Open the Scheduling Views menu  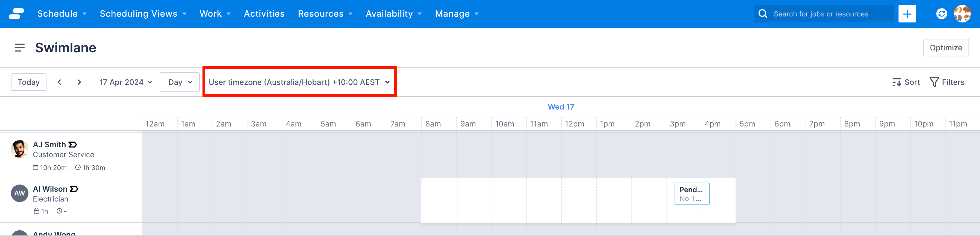143,14
